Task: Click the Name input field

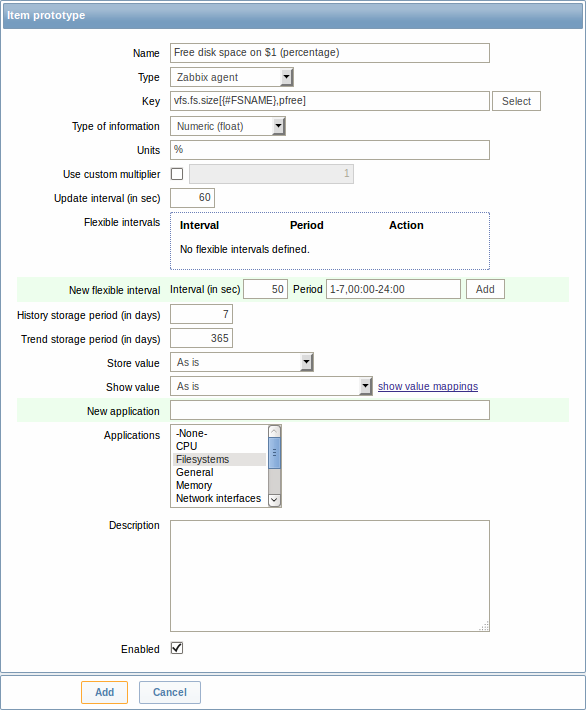Action: click(x=330, y=53)
